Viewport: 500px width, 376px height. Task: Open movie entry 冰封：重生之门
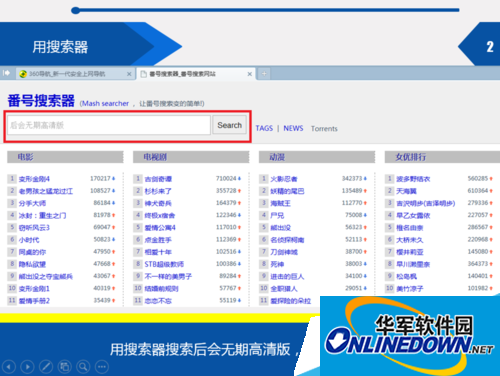[42, 216]
